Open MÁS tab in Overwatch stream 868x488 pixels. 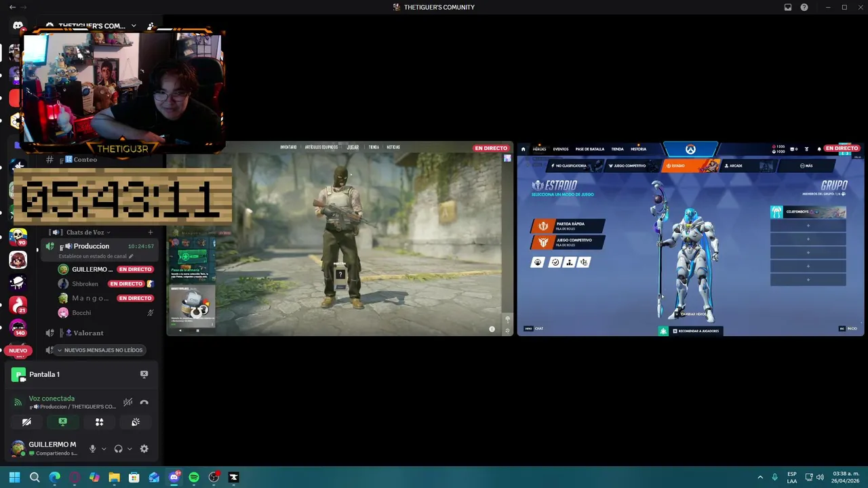click(806, 165)
